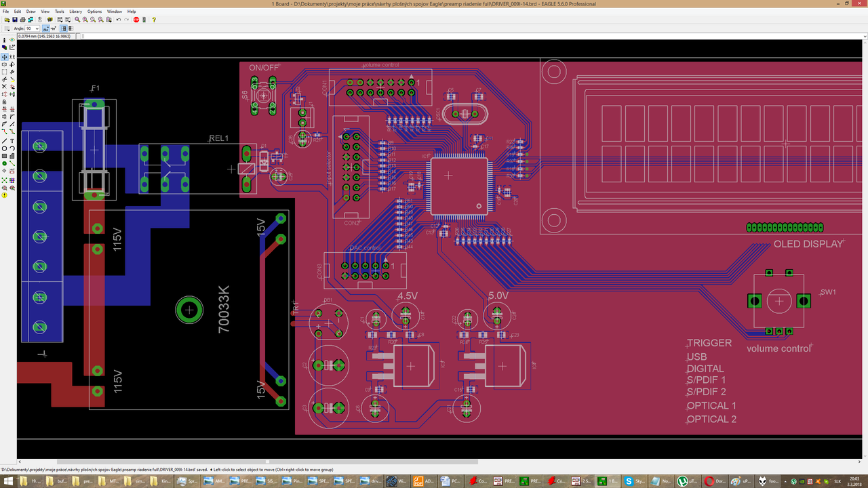Zoom to fit using the first magnifier icon
Image resolution: width=868 pixels, height=488 pixels.
click(77, 20)
